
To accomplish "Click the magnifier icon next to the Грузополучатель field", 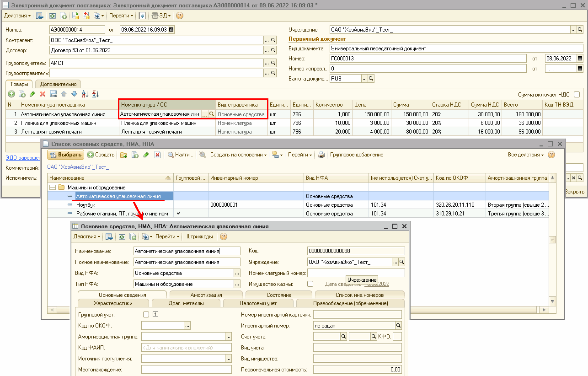I will click(273, 63).
